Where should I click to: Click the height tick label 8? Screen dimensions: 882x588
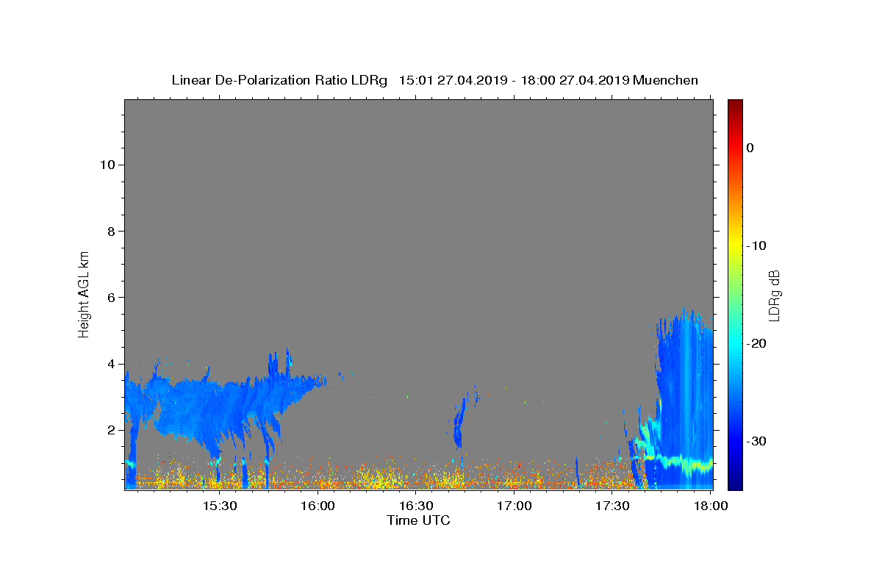(111, 231)
